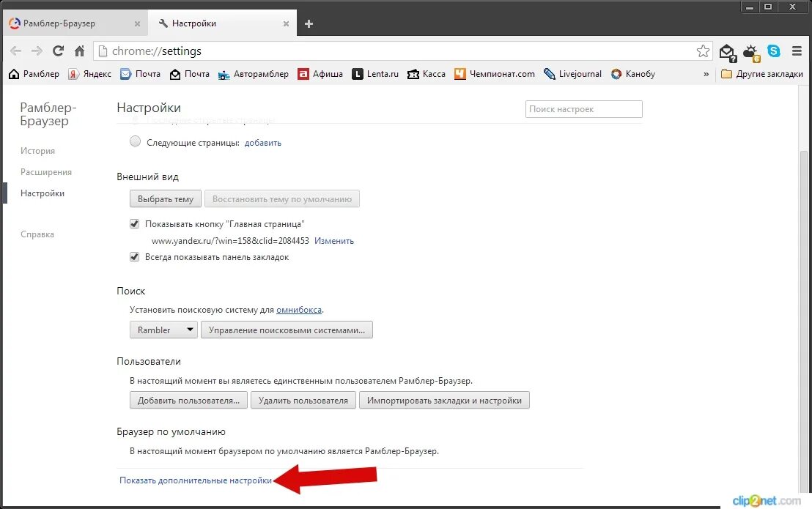Uncheck Всегда показывать панель закладок

click(135, 257)
